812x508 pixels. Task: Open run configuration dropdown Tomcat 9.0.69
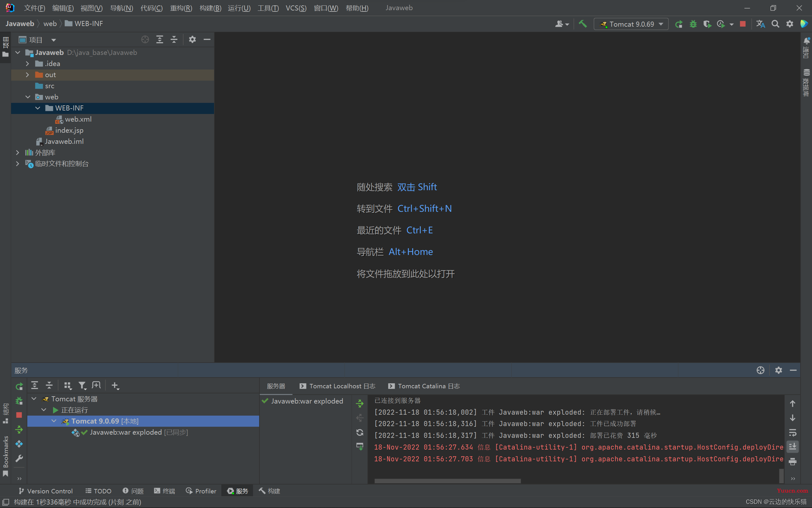tap(631, 24)
